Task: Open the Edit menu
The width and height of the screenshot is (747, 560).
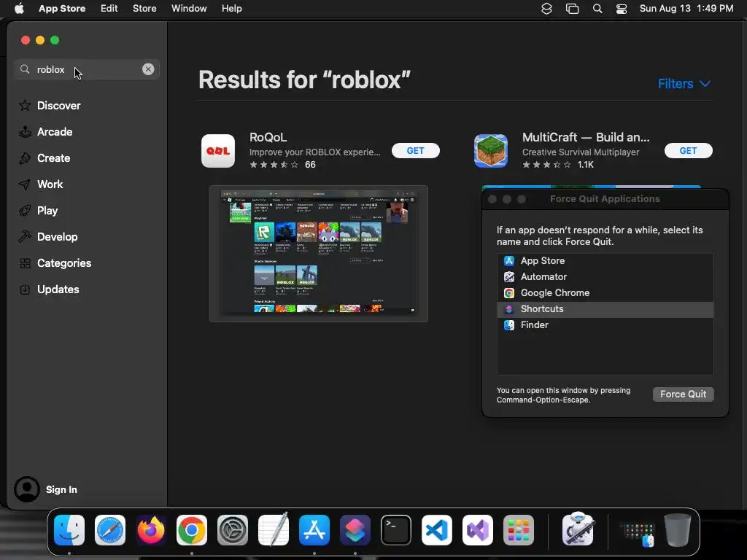Action: coord(109,9)
